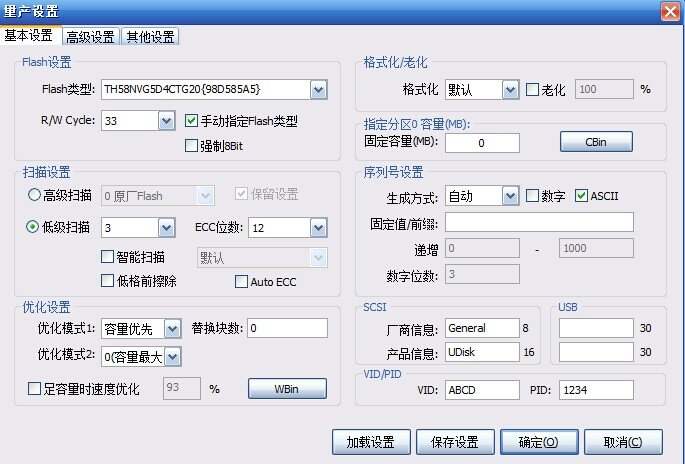This screenshot has height=464, width=685.
Task: Enable the 强制8Bit checkbox
Action: (193, 146)
